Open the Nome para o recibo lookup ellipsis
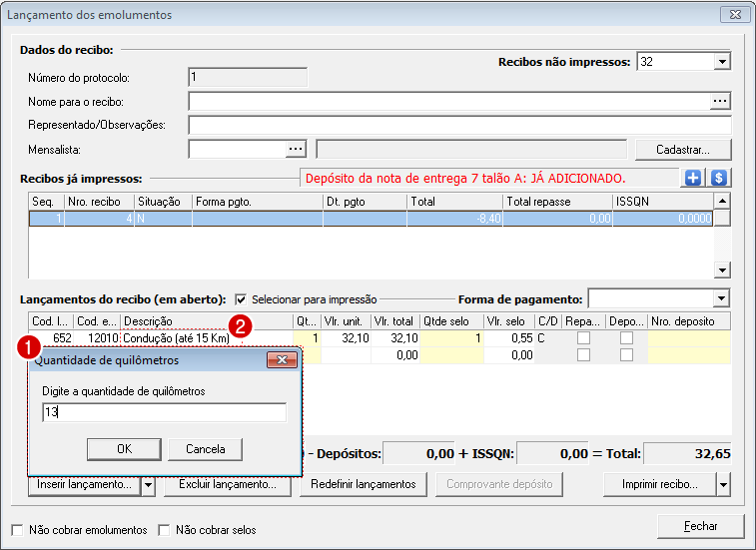Screen dimensions: 756x550 720,101
